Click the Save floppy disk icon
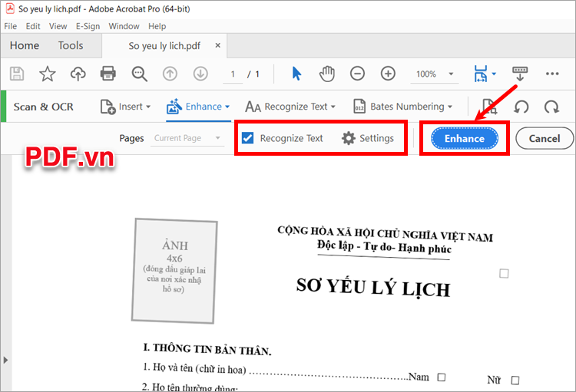 point(16,74)
